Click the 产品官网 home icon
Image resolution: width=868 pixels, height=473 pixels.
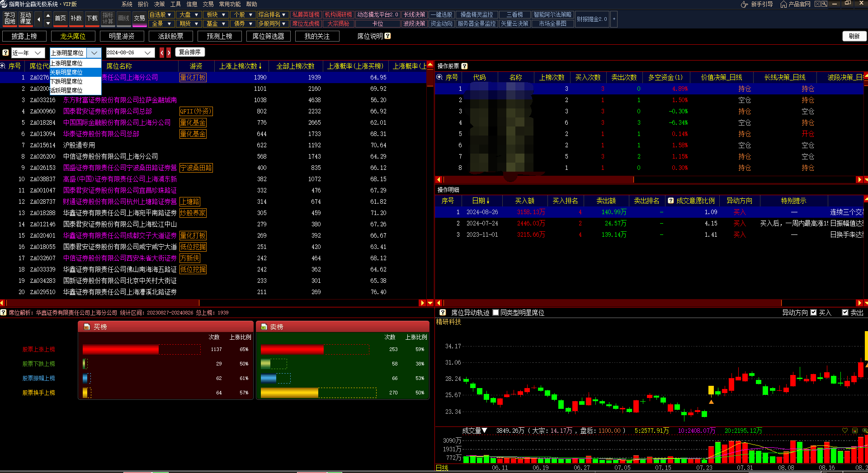coord(783,4)
